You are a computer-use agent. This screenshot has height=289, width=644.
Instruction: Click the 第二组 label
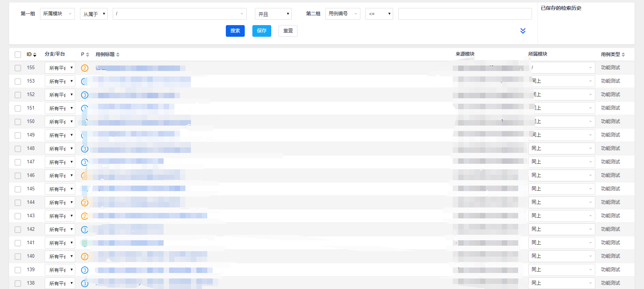tap(313, 14)
